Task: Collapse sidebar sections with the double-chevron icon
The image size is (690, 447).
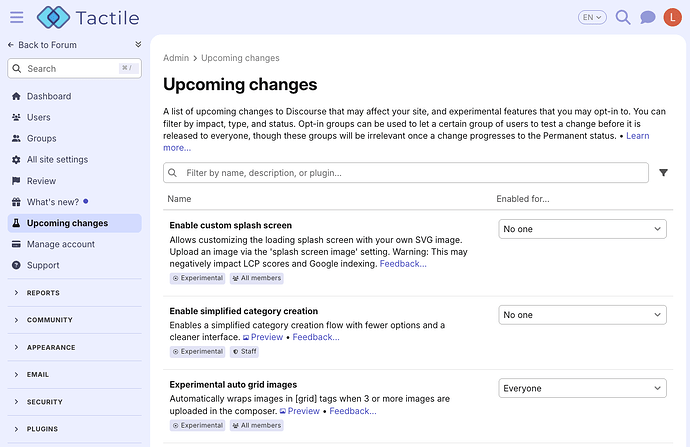Action: point(138,44)
